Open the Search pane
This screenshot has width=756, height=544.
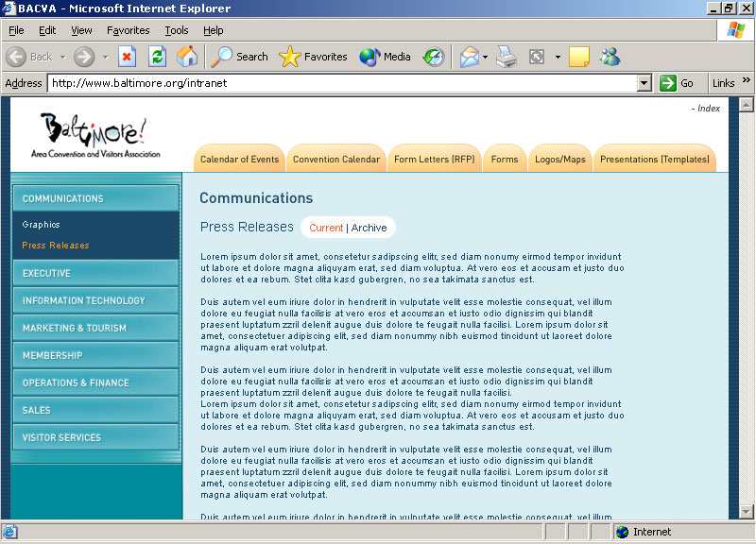click(x=240, y=57)
